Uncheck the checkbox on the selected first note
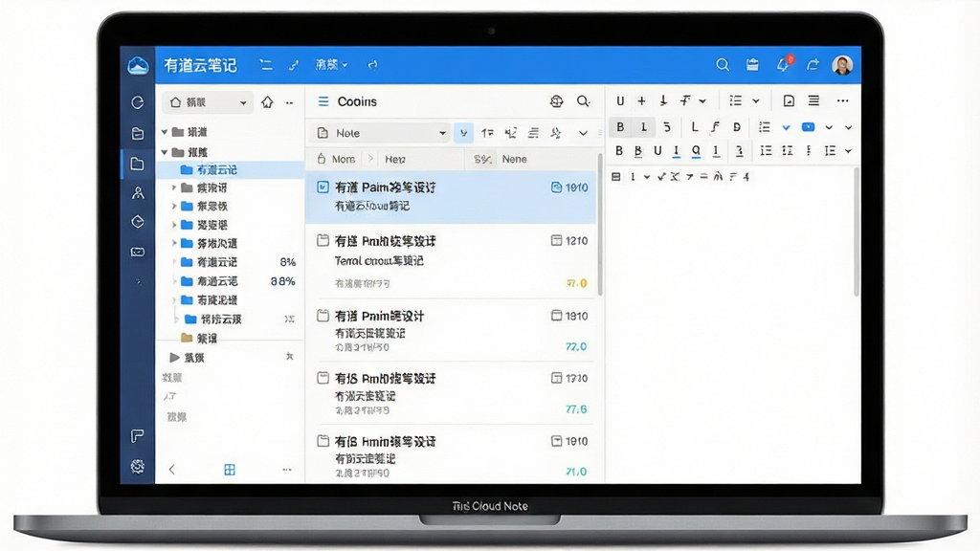980x551 pixels. tap(323, 187)
